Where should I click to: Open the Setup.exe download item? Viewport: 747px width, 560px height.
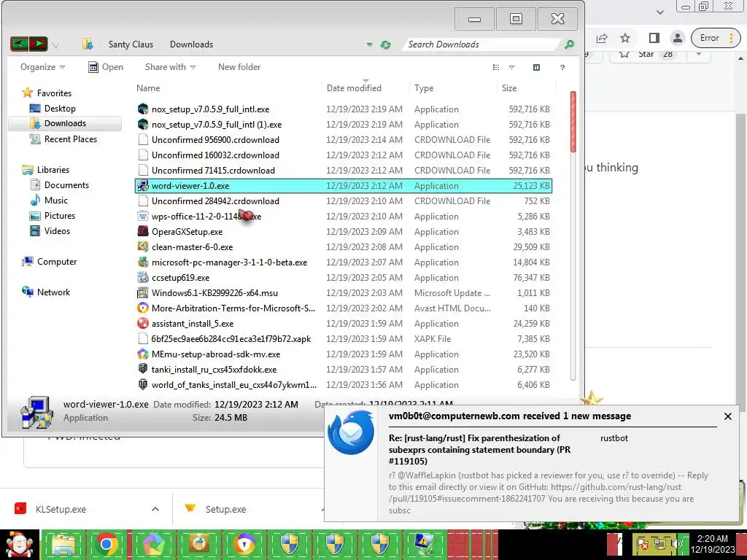226,509
